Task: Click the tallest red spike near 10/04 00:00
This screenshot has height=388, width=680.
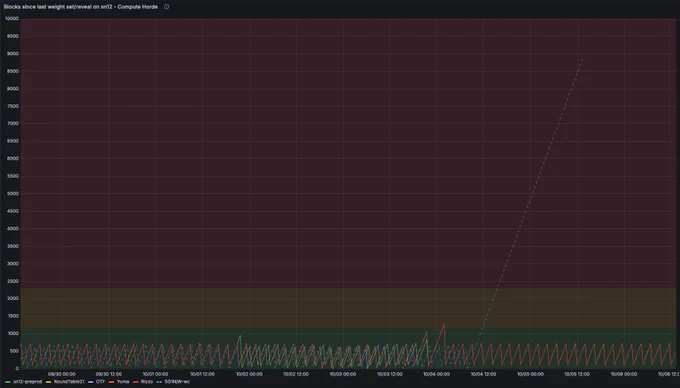Action: [444, 324]
